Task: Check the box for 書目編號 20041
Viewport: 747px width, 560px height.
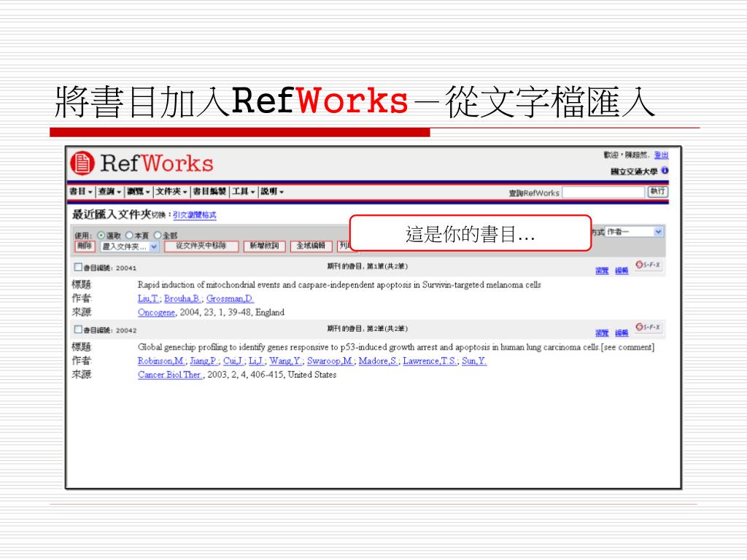Action: point(78,267)
